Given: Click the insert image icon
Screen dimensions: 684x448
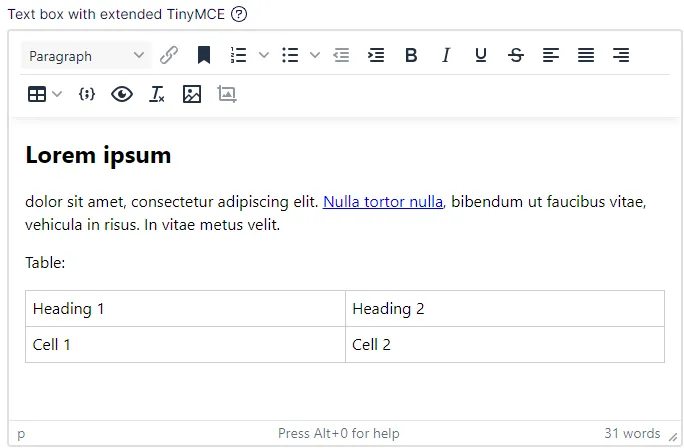Looking at the screenshot, I should pos(192,94).
